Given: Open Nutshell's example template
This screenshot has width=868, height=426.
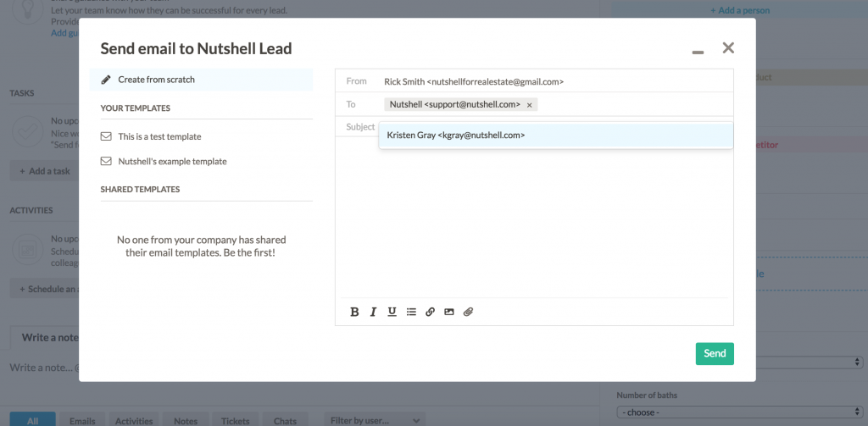Looking at the screenshot, I should click(x=172, y=162).
